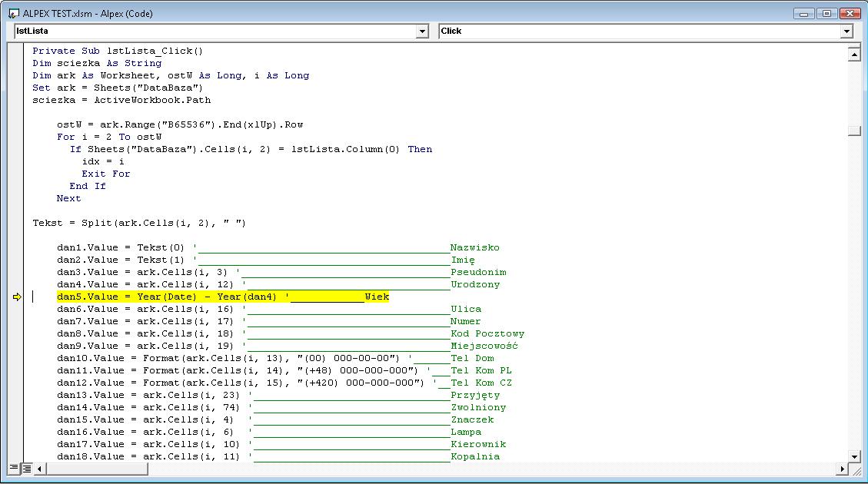Click the 'Przyjęty' comment
This screenshot has width=868, height=484.
475,395
